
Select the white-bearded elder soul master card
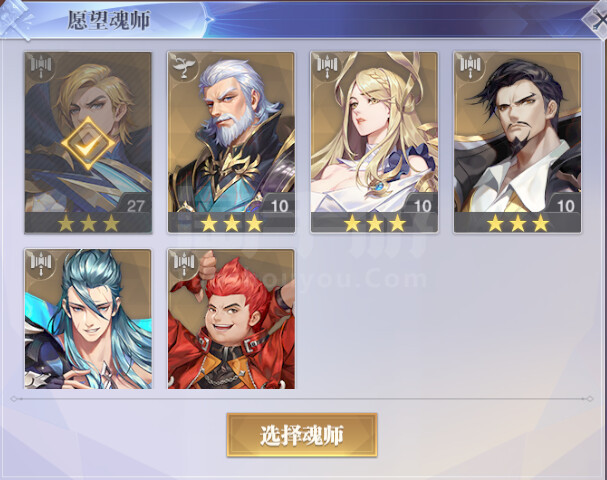(x=231, y=142)
